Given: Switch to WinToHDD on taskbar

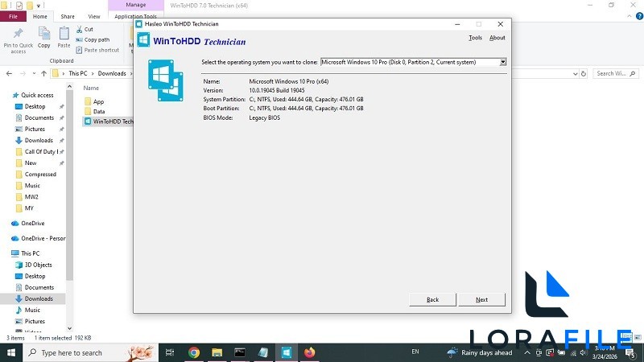Looking at the screenshot, I should (x=287, y=352).
